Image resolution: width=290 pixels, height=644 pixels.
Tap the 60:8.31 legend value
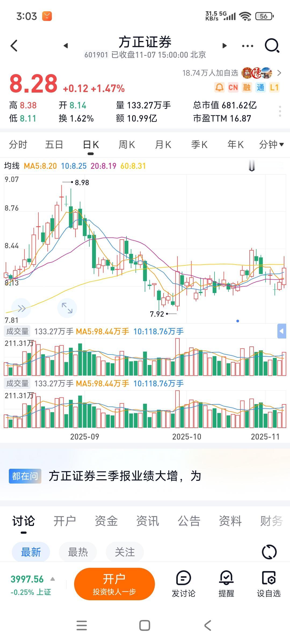pyautogui.click(x=133, y=166)
